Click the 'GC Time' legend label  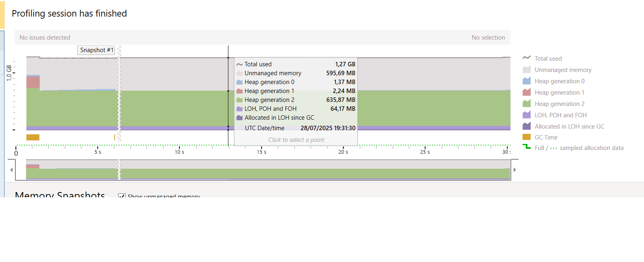(x=546, y=137)
